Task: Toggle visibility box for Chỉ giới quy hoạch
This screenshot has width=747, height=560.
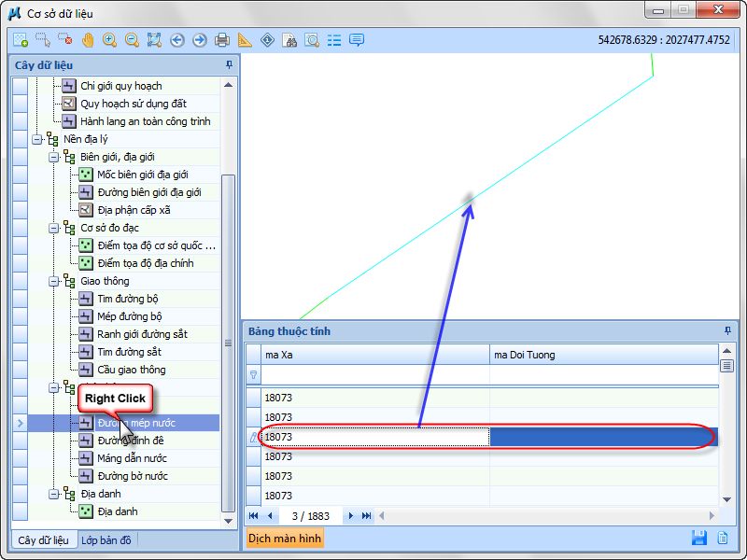Action: click(x=20, y=86)
